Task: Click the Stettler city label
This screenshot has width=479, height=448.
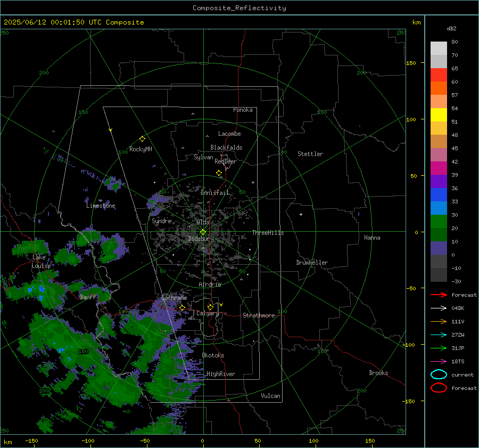Action: pos(310,154)
